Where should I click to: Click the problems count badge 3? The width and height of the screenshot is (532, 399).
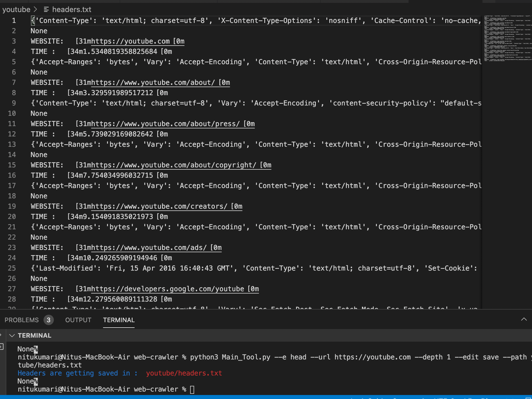pyautogui.click(x=49, y=320)
